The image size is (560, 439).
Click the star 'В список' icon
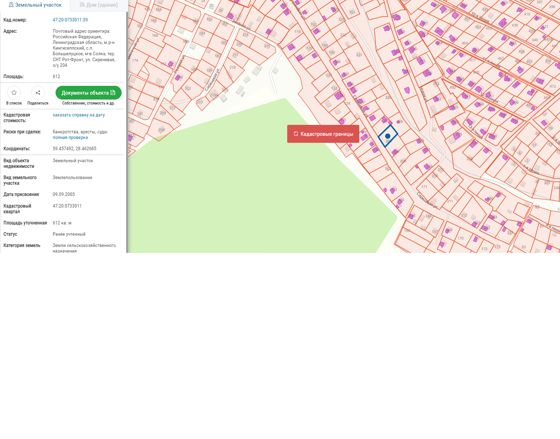click(14, 93)
